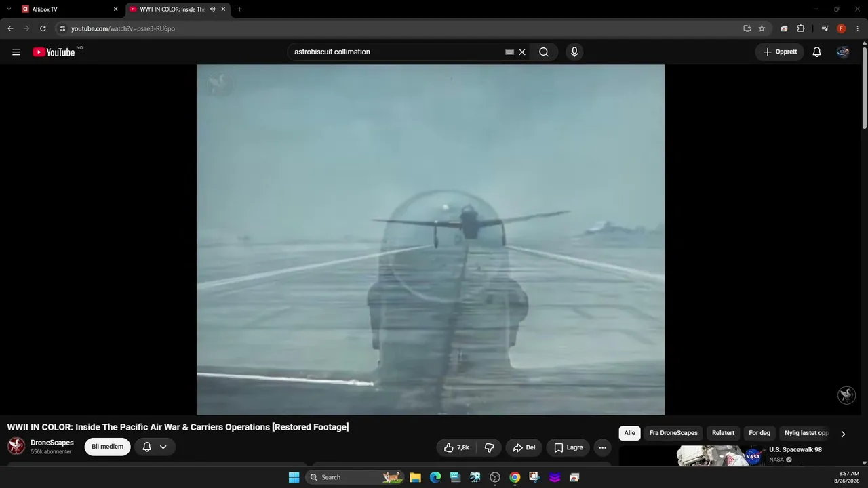Install the app via the address bar icon
This screenshot has height=488, width=868.
[747, 28]
